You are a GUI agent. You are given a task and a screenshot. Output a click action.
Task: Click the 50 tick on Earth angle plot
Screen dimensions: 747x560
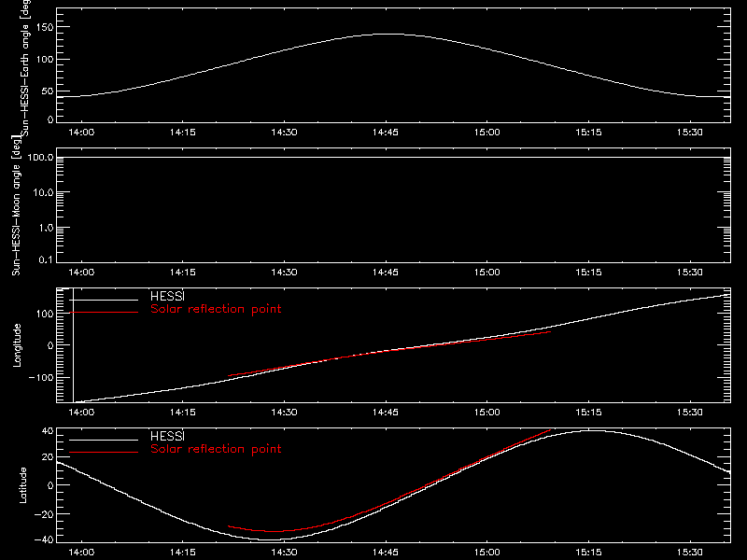pos(48,91)
